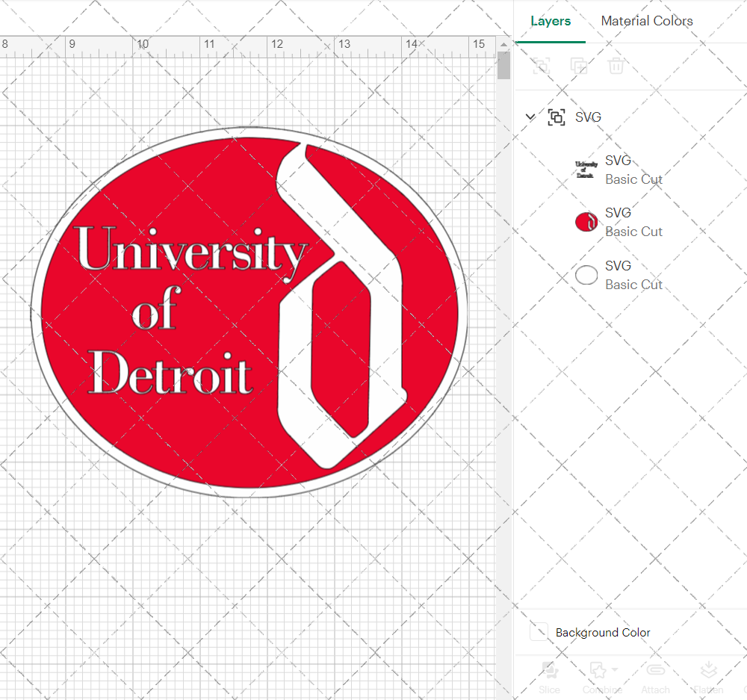Select the top SVG group row label
The height and width of the screenshot is (700, 747).
[x=588, y=117]
